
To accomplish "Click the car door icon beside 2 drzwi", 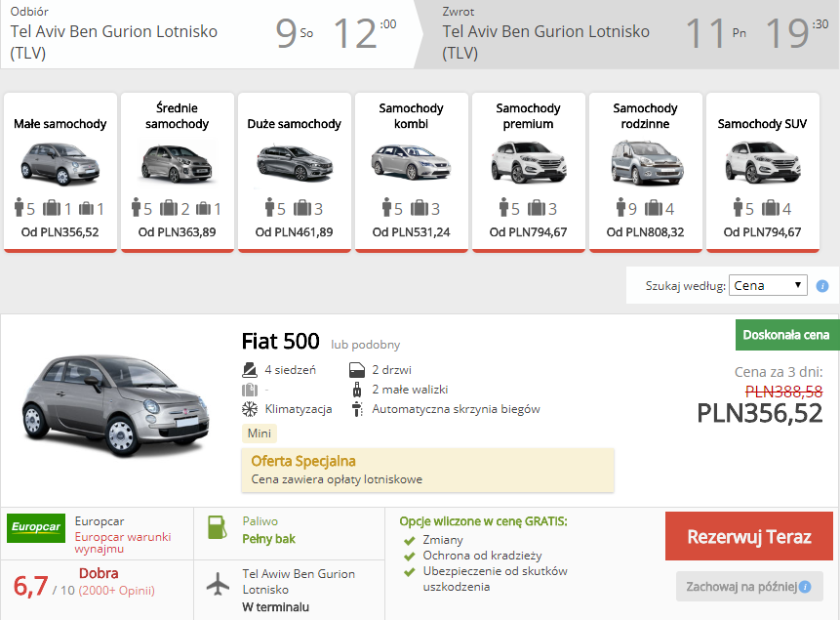I will (356, 370).
